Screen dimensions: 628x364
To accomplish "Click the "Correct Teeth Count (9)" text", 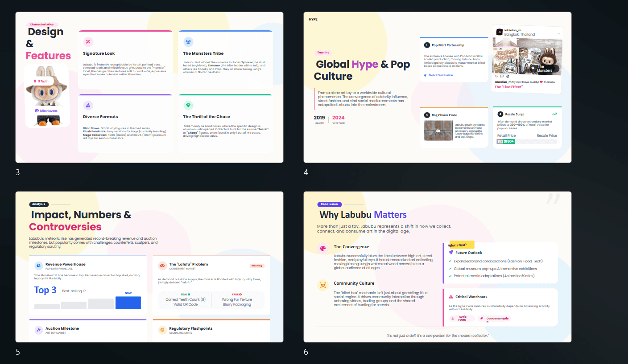I will (186, 299).
